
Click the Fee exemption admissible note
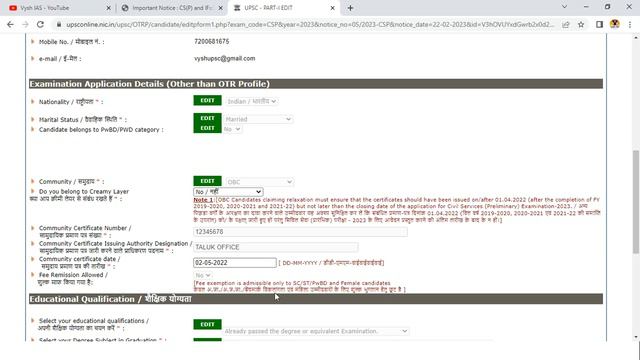pyautogui.click(x=300, y=286)
